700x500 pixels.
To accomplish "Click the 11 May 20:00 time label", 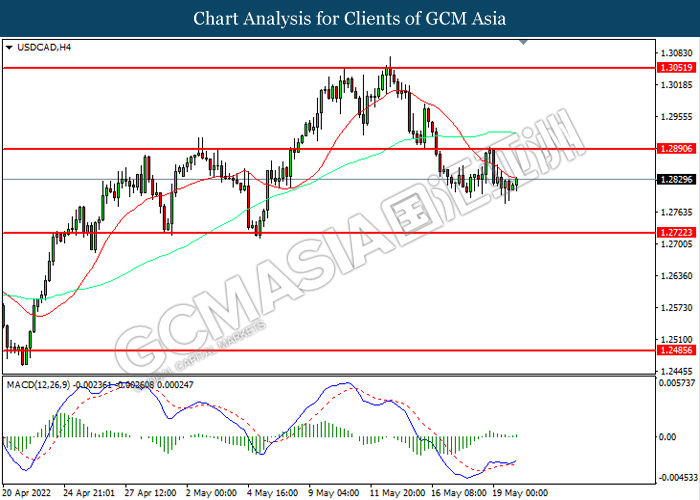I will [397, 493].
